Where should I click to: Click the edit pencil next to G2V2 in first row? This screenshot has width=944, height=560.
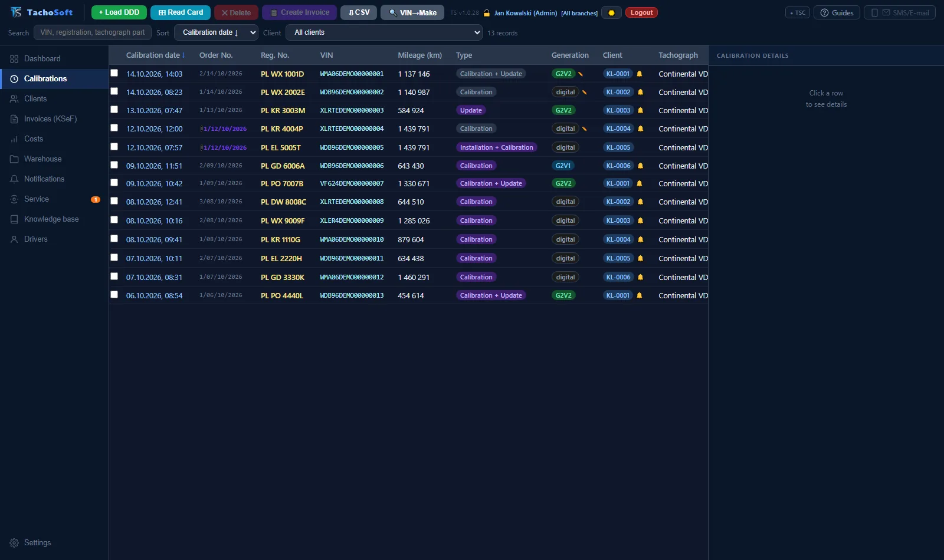tap(581, 74)
